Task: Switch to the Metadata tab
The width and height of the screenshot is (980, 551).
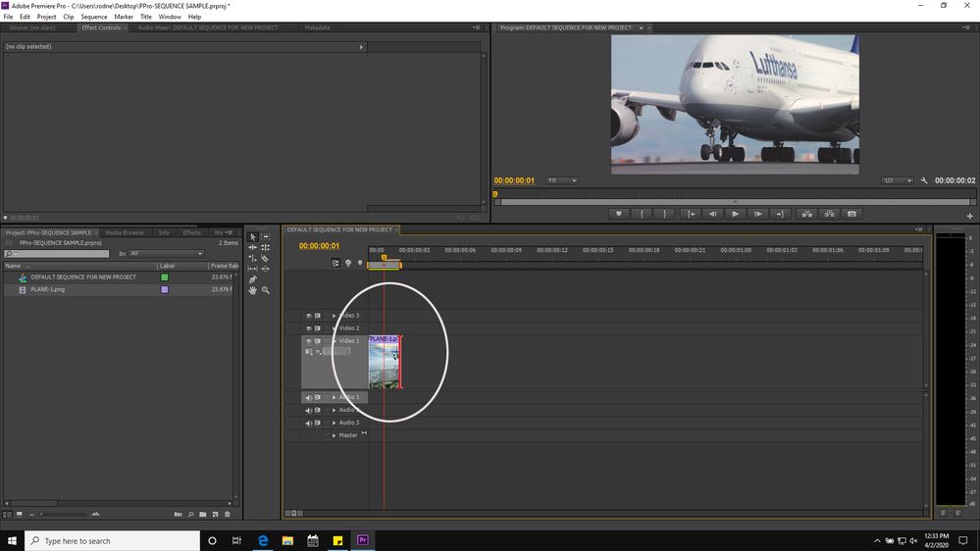Action: (x=317, y=27)
